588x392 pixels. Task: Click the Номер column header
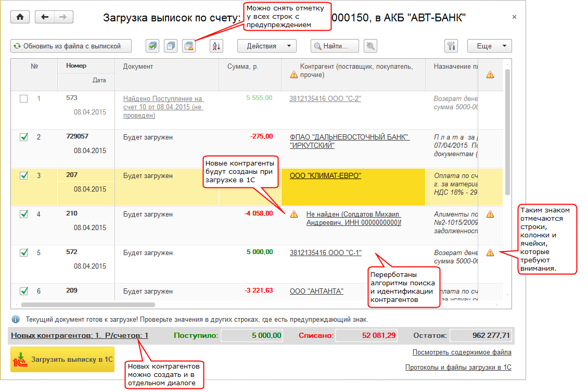(86, 66)
